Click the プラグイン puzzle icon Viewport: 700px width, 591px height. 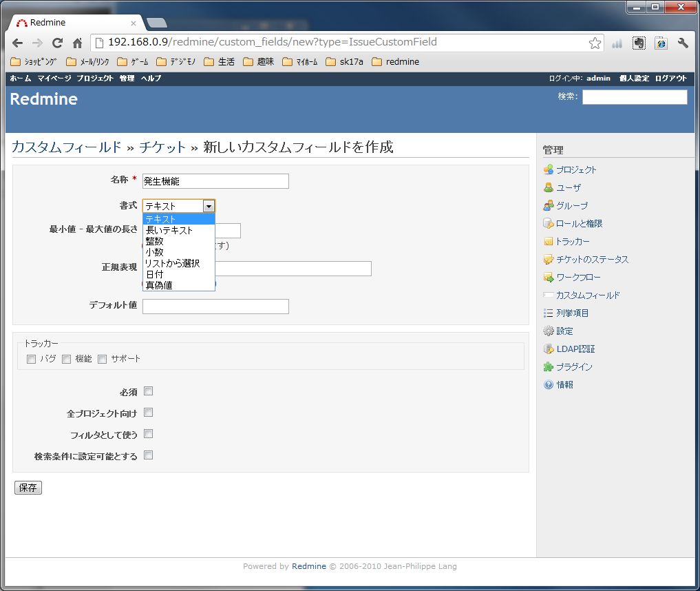pyautogui.click(x=548, y=366)
